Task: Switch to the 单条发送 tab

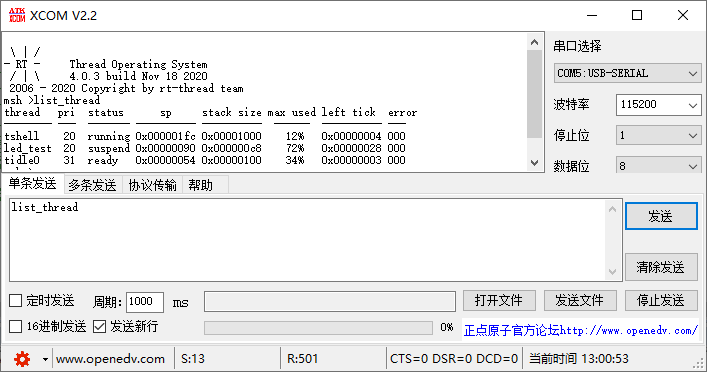Action: click(x=32, y=184)
